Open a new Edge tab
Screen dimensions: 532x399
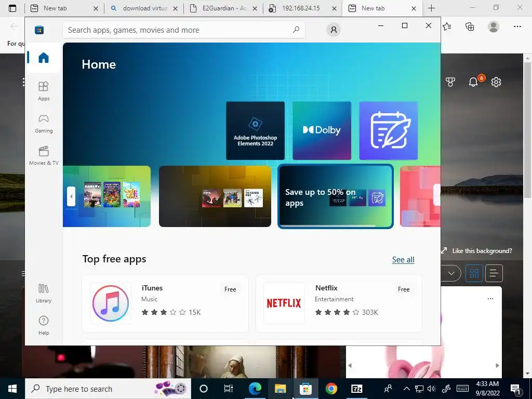pos(432,8)
